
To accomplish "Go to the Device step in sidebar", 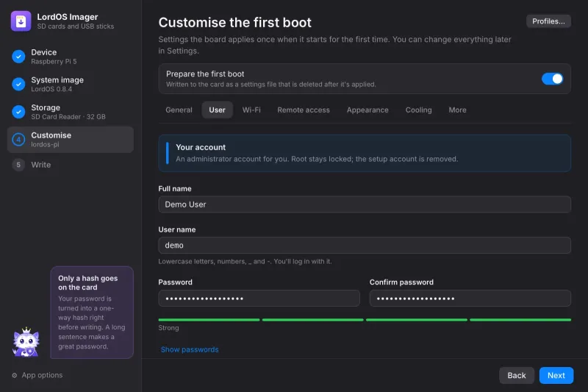I will click(x=71, y=57).
